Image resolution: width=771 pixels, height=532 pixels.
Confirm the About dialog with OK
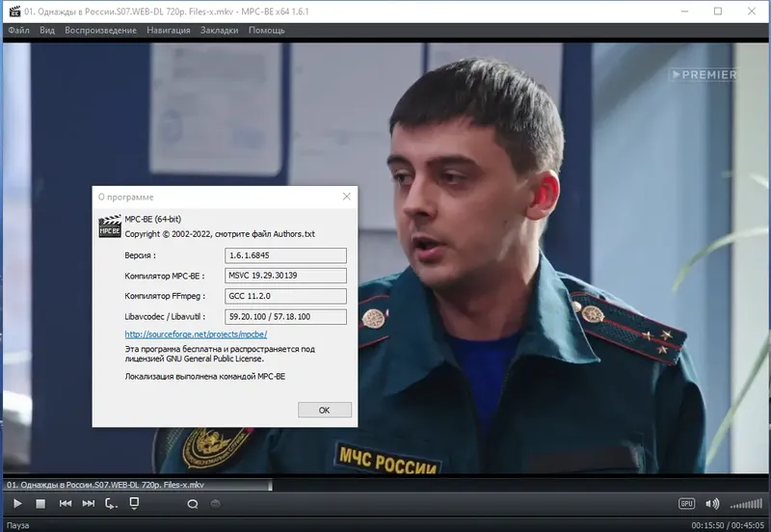tap(325, 410)
